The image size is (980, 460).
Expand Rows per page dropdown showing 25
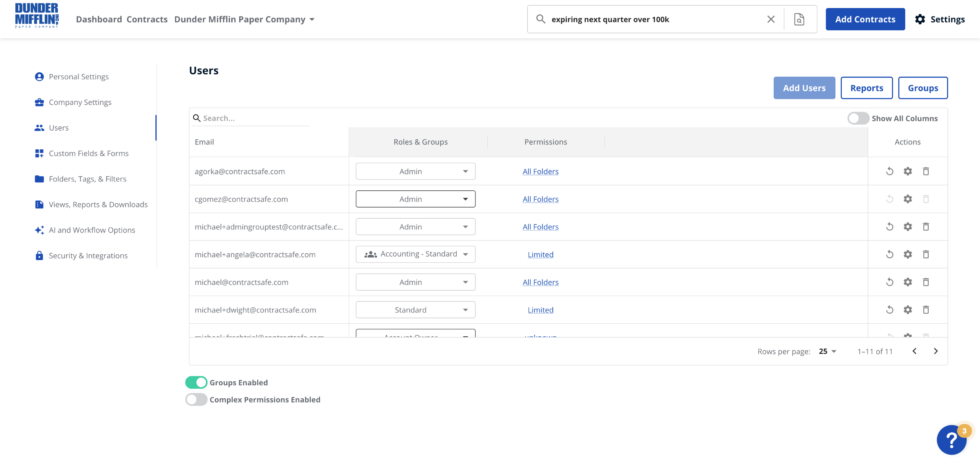[x=828, y=351]
